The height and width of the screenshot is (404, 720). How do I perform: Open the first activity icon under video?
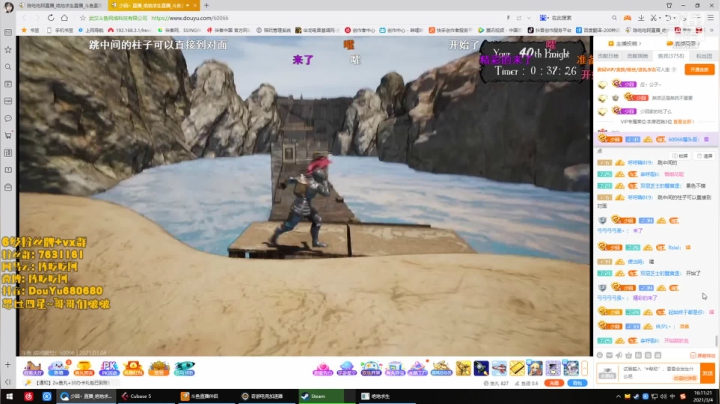33,368
